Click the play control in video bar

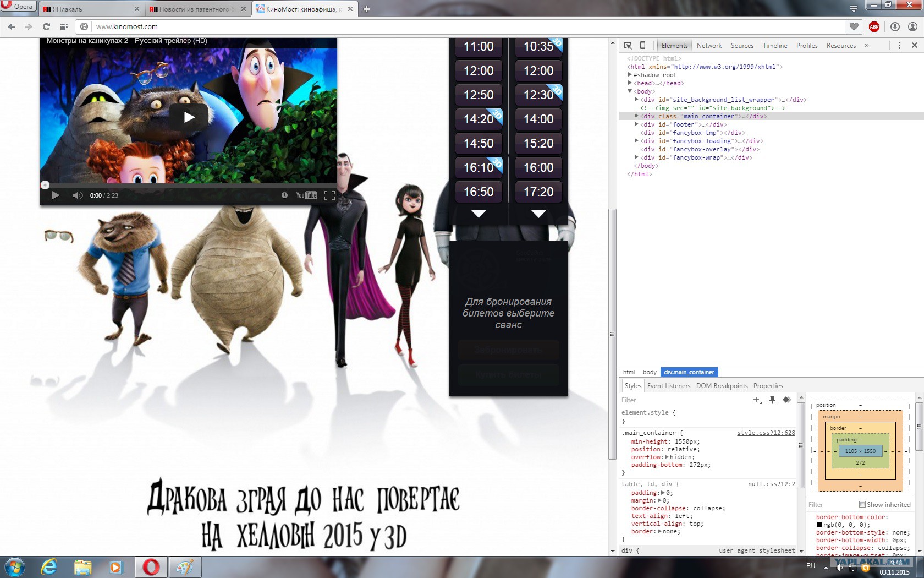[56, 195]
